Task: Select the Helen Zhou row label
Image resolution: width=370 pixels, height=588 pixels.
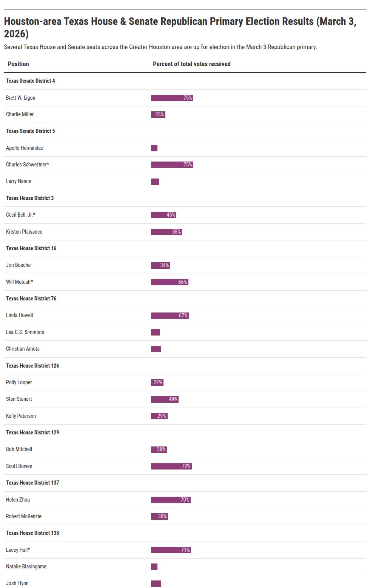Action: (18, 500)
